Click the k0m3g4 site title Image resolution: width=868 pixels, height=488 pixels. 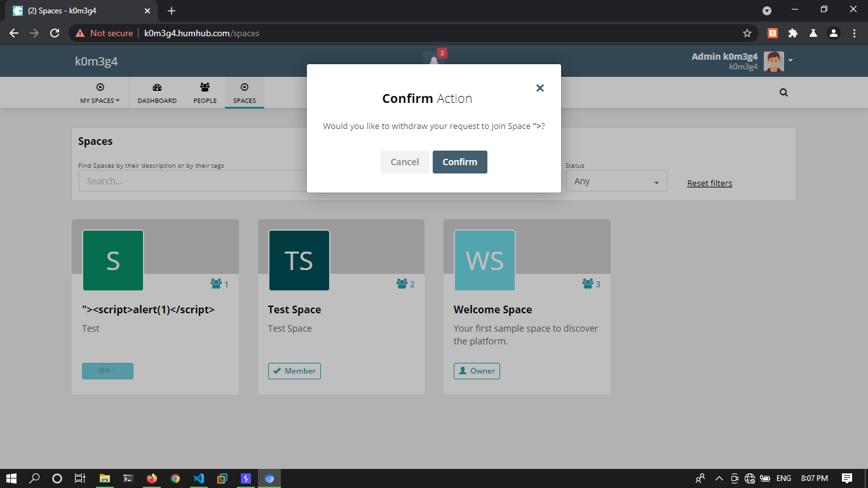click(x=96, y=61)
